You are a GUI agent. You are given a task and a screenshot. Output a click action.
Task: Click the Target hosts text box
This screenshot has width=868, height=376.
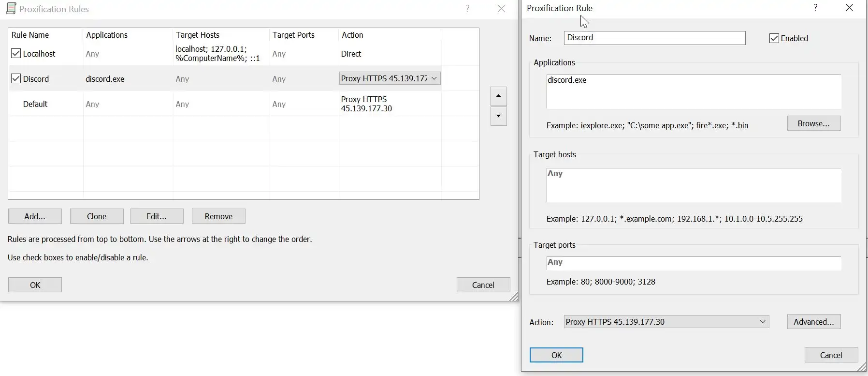(x=694, y=185)
